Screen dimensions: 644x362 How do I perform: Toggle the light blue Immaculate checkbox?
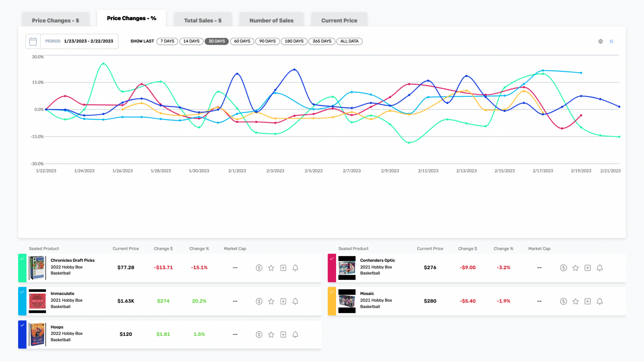click(22, 292)
